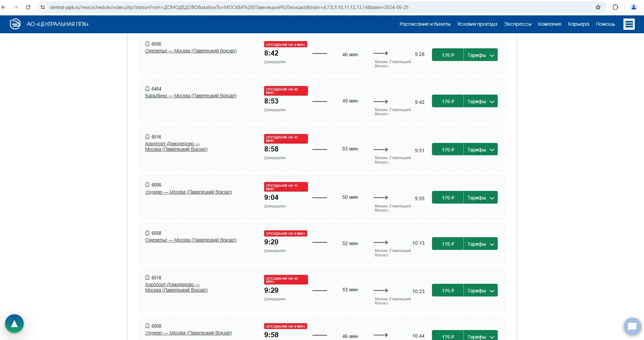Viewport: 644px width, 340px height.
Task: Open the Расписание и билеты menu
Action: pos(425,24)
